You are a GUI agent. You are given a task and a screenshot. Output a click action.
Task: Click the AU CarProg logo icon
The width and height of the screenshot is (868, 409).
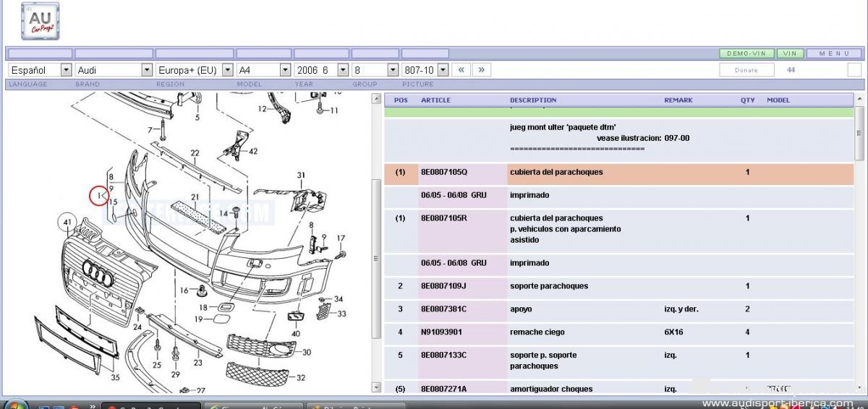click(41, 21)
